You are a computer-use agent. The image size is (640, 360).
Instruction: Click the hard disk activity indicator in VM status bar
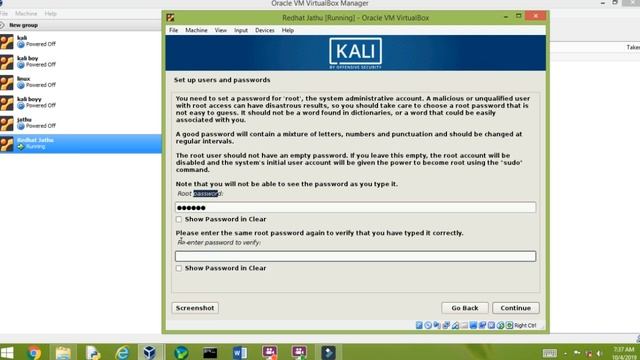(x=419, y=325)
